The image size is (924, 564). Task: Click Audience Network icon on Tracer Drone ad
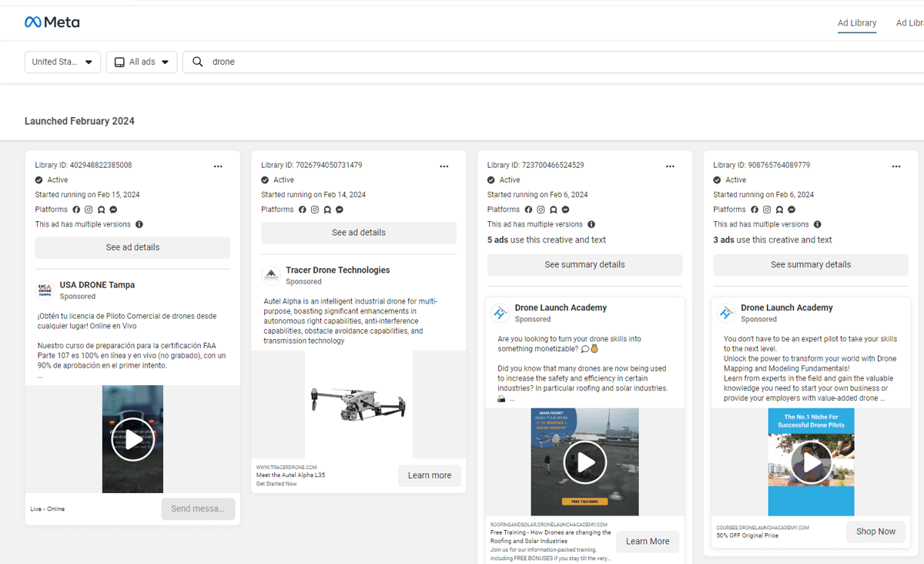pyautogui.click(x=326, y=210)
